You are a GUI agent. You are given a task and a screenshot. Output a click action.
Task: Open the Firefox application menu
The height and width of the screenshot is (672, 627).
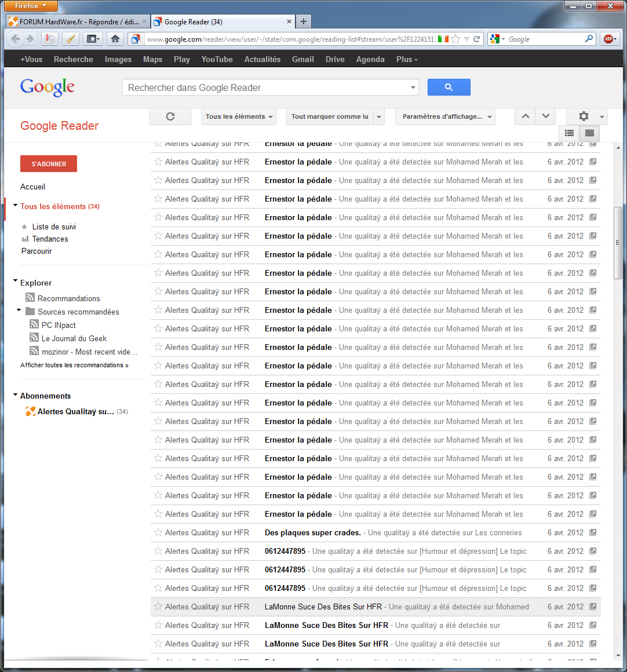(x=31, y=6)
